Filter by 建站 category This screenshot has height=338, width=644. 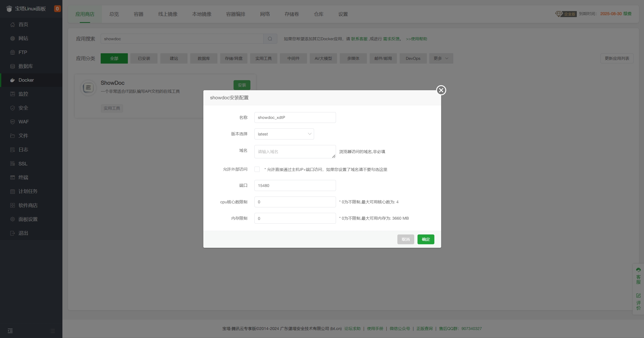point(174,58)
